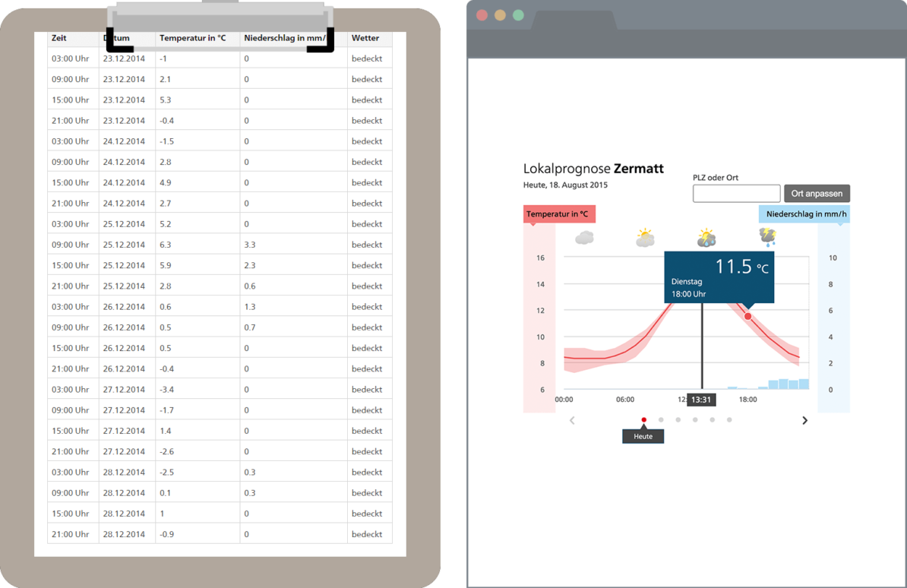Click the thunderstorm with rain weather icon
Image resolution: width=907 pixels, height=588 pixels.
pyautogui.click(x=768, y=237)
